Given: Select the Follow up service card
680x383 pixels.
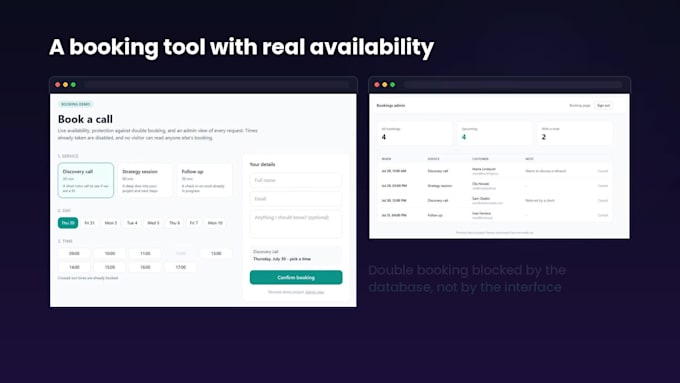Looking at the screenshot, I should 204,180.
